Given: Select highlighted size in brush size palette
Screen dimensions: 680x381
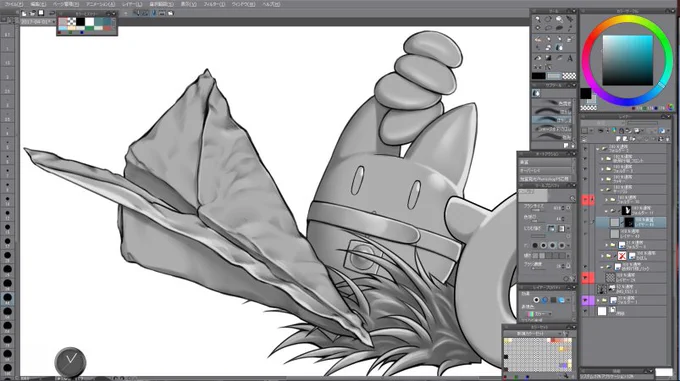Looking at the screenshot, I should [x=7, y=298].
